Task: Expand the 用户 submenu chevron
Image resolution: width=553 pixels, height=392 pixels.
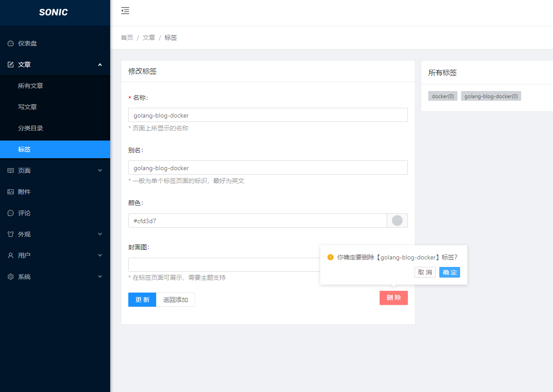Action: click(x=100, y=255)
